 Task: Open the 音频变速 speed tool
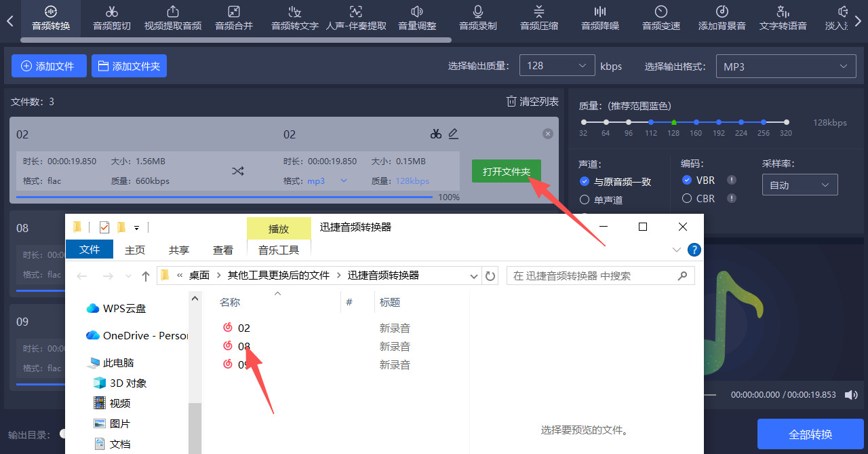coord(661,18)
